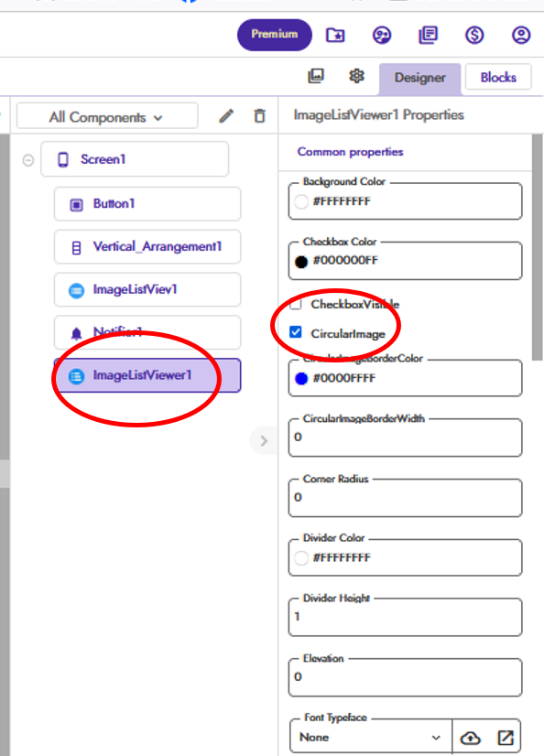Open the assets manager image icon
The image size is (544, 756).
pos(316,76)
